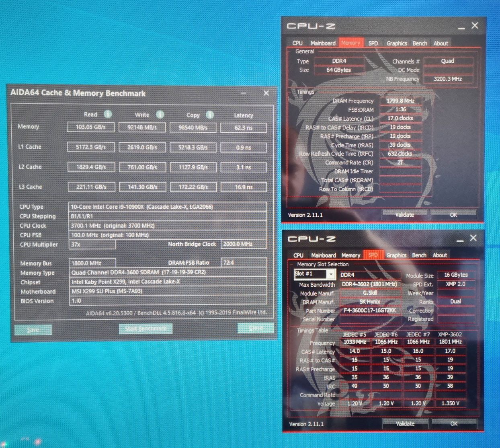Open Graphics tab in lower CPU-Z window
Image resolution: width=500 pixels, height=448 pixels.
(x=396, y=255)
